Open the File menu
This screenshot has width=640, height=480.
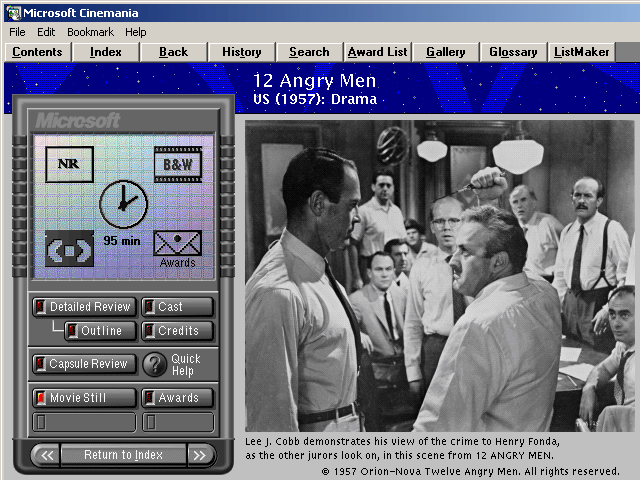[x=17, y=32]
